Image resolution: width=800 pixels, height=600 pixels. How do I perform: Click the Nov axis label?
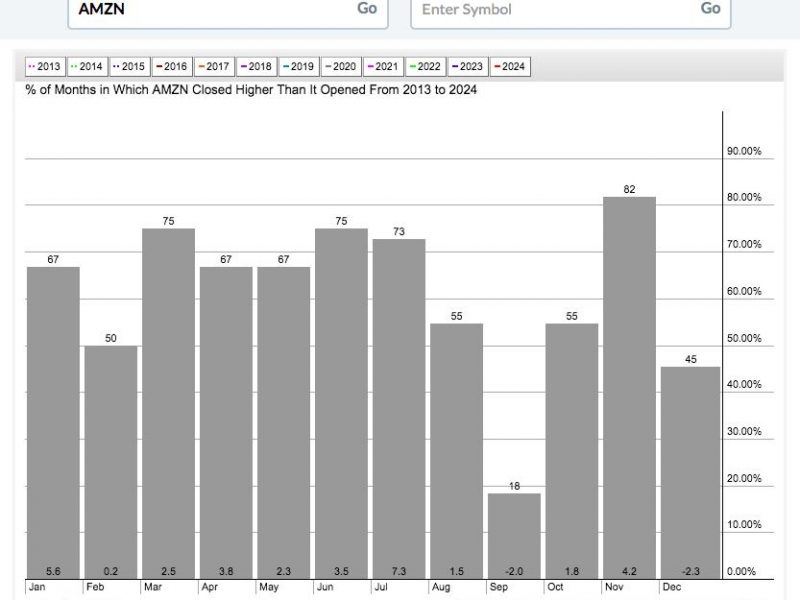click(x=614, y=587)
